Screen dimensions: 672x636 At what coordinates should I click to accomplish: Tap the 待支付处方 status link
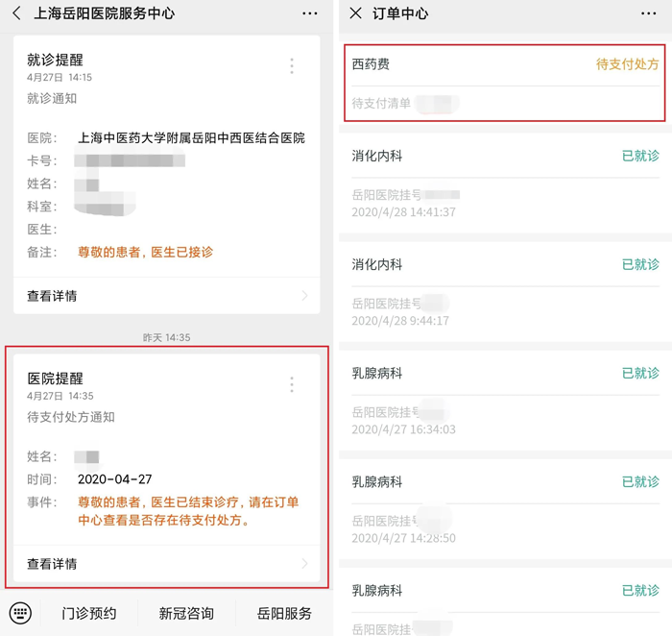point(627,64)
